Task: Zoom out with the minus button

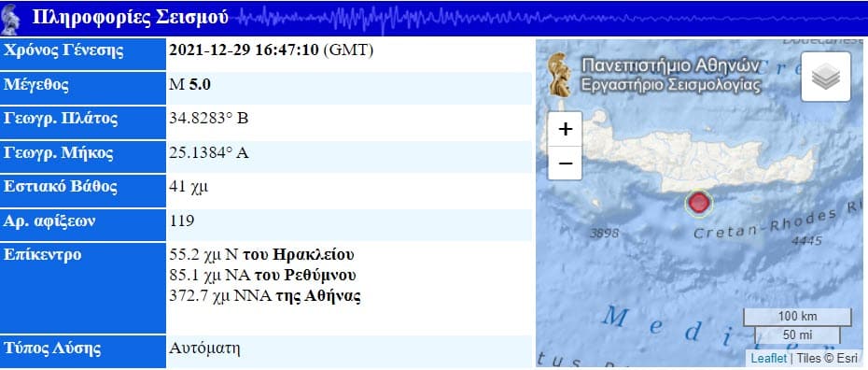Action: click(x=565, y=164)
